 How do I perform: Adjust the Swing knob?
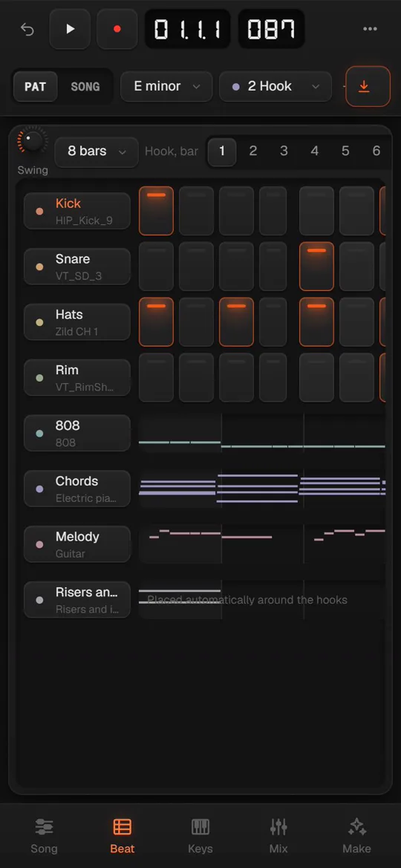[x=32, y=140]
